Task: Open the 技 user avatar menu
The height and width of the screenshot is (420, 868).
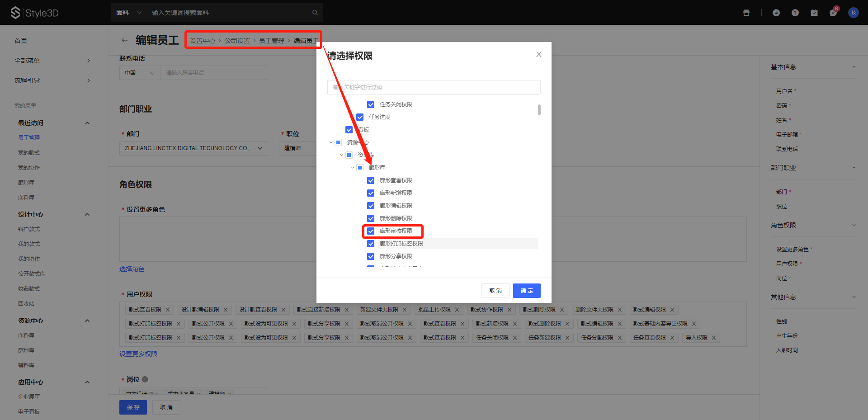Action: pyautogui.click(x=854, y=13)
